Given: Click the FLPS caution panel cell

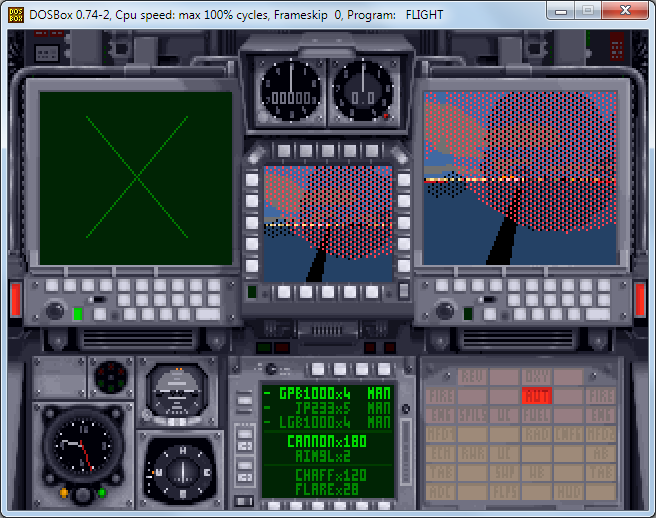Looking at the screenshot, I should pos(505,492).
